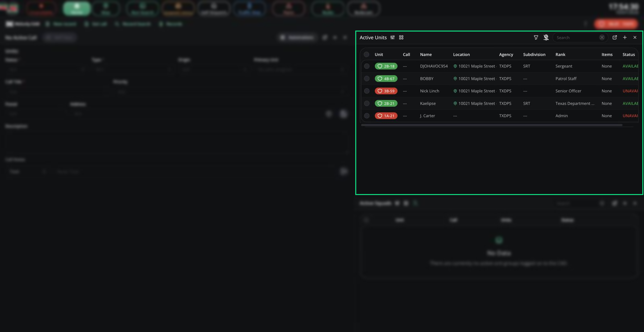Clear the Active Units search field
The width and height of the screenshot is (644, 332).
click(602, 38)
